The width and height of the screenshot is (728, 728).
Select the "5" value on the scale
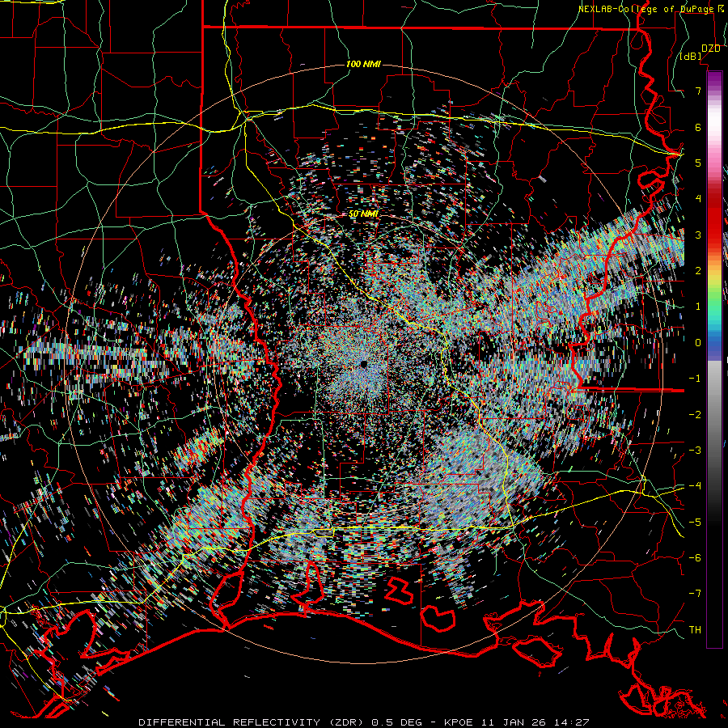[x=698, y=163]
